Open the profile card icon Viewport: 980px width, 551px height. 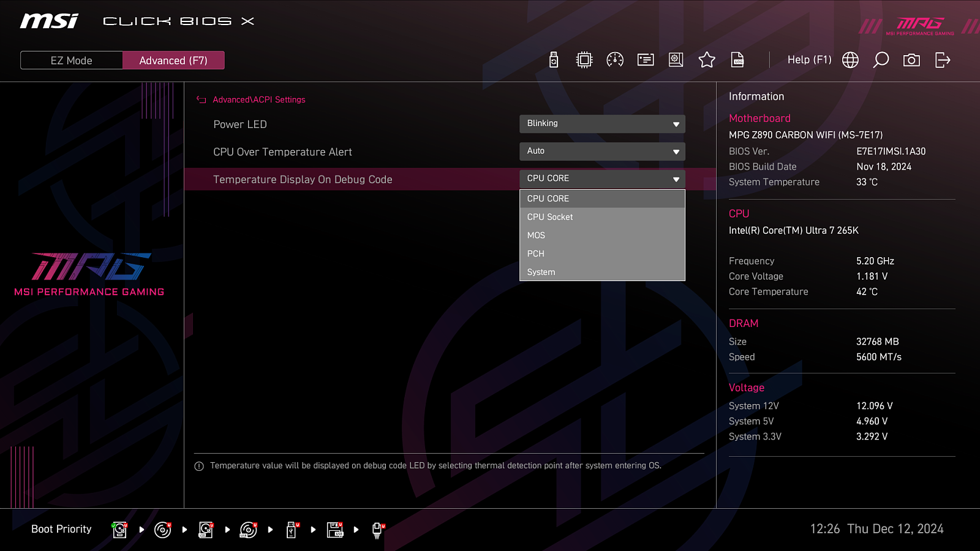(x=646, y=60)
